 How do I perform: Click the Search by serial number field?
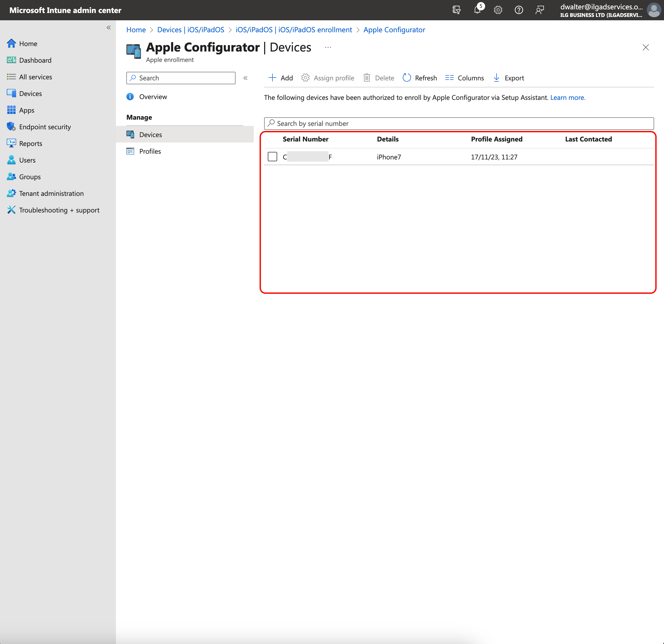pyautogui.click(x=459, y=123)
